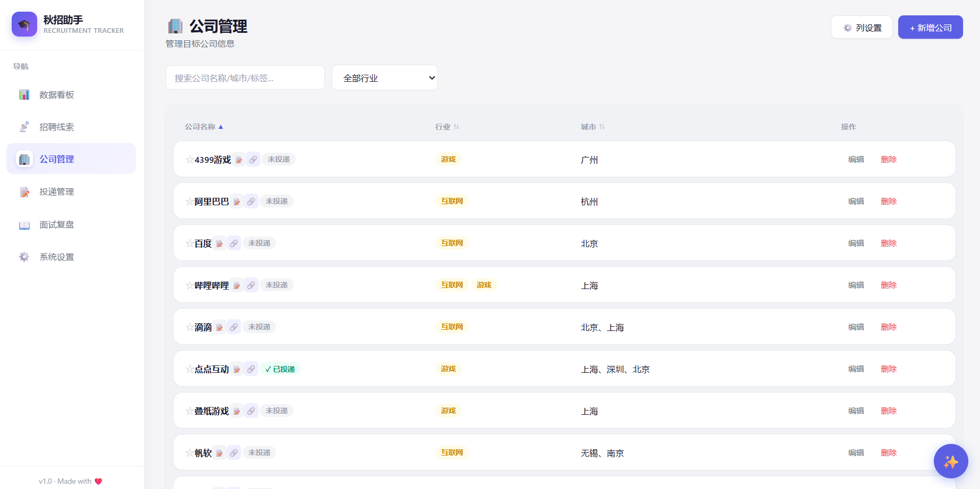Click the memo icon in the 滴滴 row
Viewport: 980px width, 489px height.
tap(219, 327)
